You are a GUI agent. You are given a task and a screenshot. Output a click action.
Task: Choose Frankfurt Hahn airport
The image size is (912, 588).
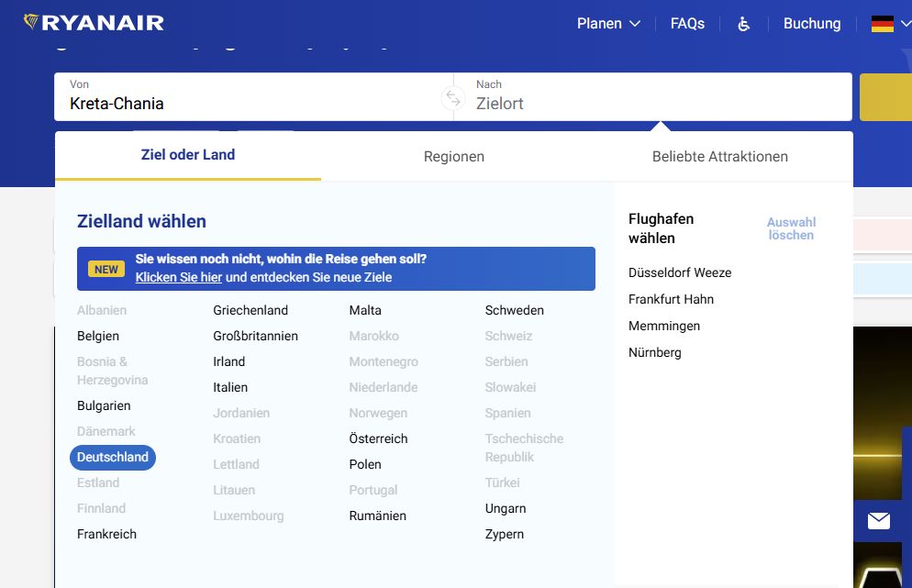pyautogui.click(x=671, y=299)
